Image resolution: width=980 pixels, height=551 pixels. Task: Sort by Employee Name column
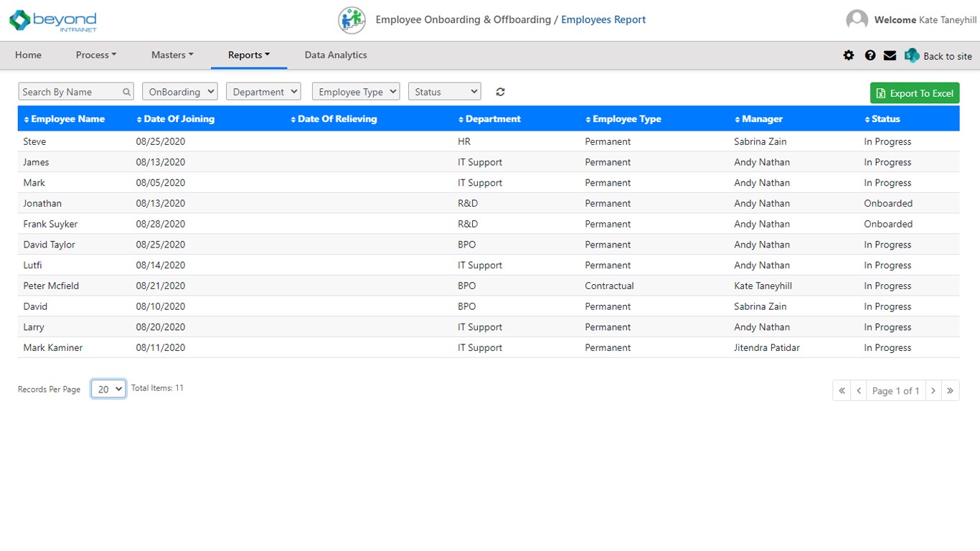pyautogui.click(x=65, y=119)
